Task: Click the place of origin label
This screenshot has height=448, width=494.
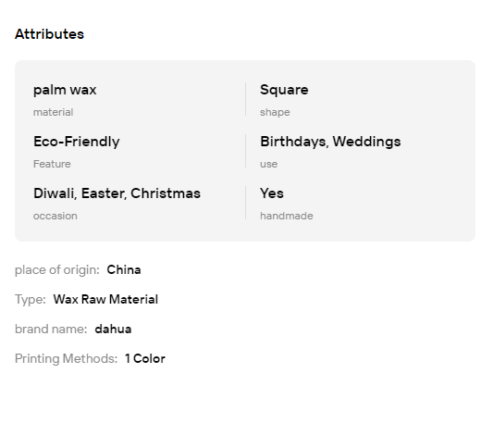Action: (x=57, y=270)
